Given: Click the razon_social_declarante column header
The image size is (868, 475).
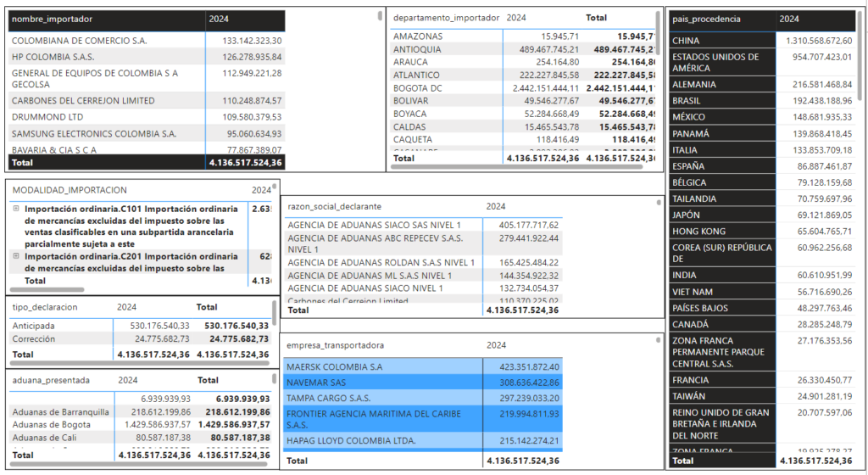Looking at the screenshot, I should (334, 206).
